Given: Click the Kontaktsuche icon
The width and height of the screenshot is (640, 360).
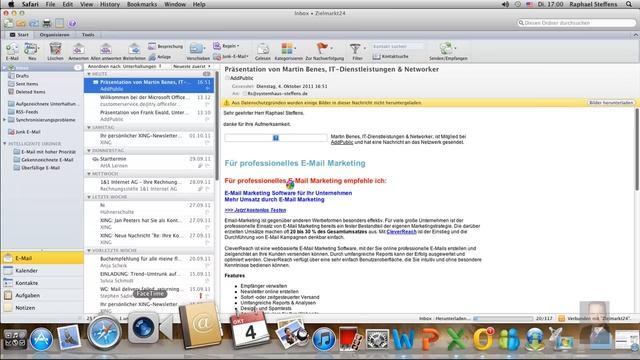Looking at the screenshot, I should pos(376,56).
